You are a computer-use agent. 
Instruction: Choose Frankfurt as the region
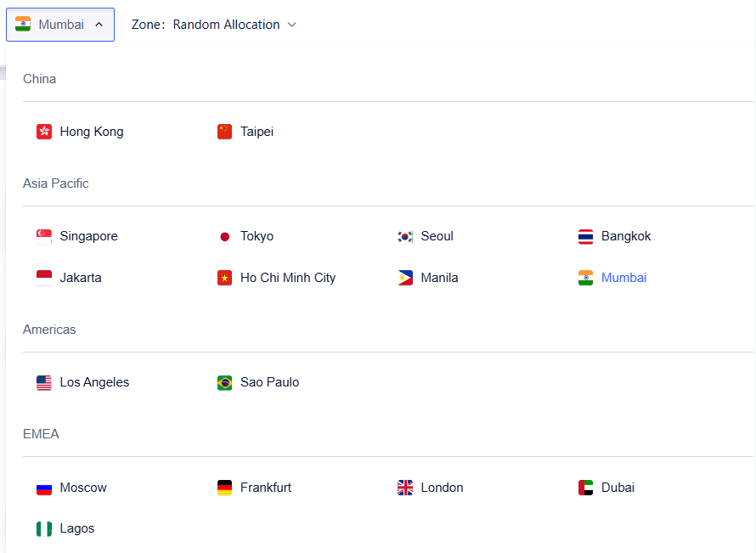[x=265, y=488]
